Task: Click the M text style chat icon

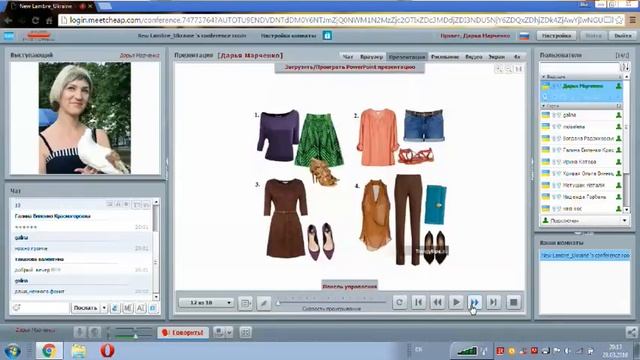Action: pyautogui.click(x=128, y=308)
